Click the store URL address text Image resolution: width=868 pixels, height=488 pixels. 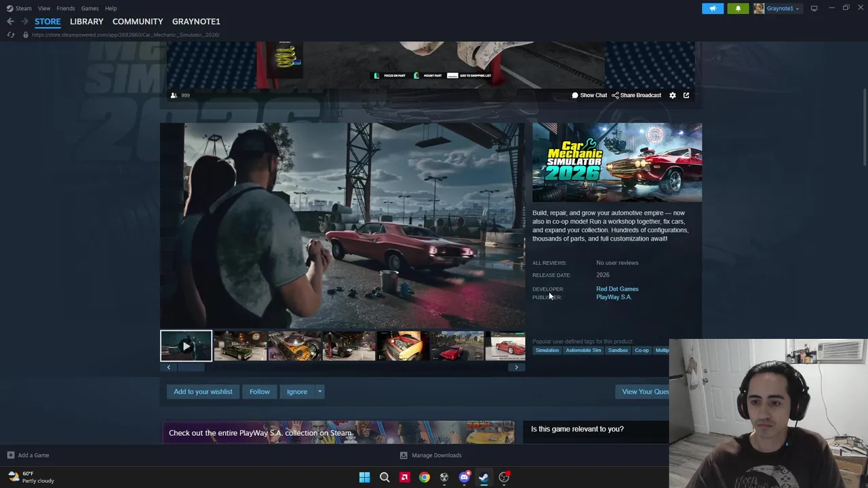coord(125,35)
